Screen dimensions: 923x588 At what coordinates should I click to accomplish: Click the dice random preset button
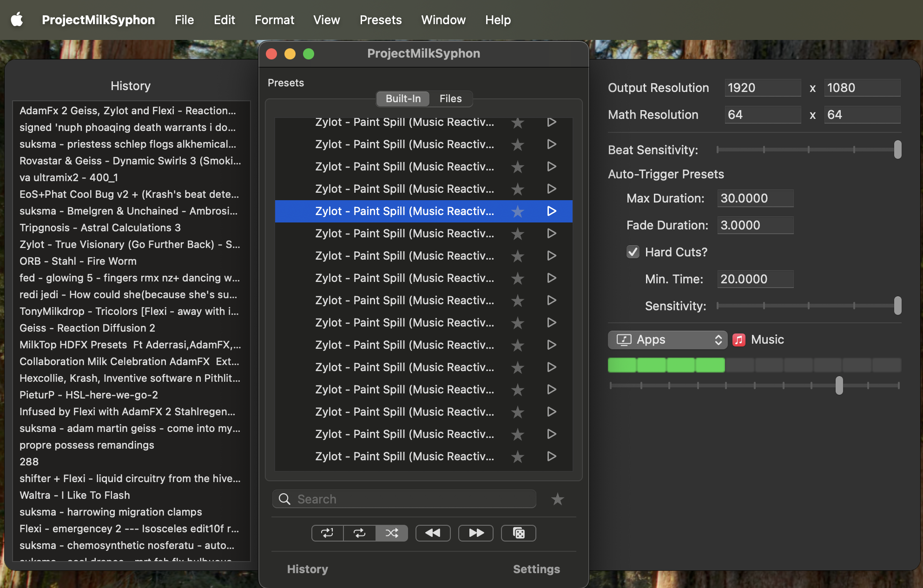[519, 533]
